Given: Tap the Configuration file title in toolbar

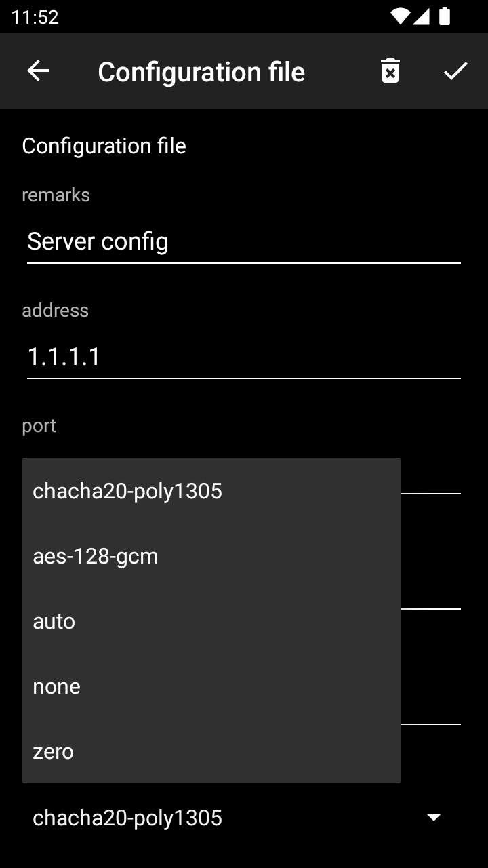Looking at the screenshot, I should click(x=201, y=72).
